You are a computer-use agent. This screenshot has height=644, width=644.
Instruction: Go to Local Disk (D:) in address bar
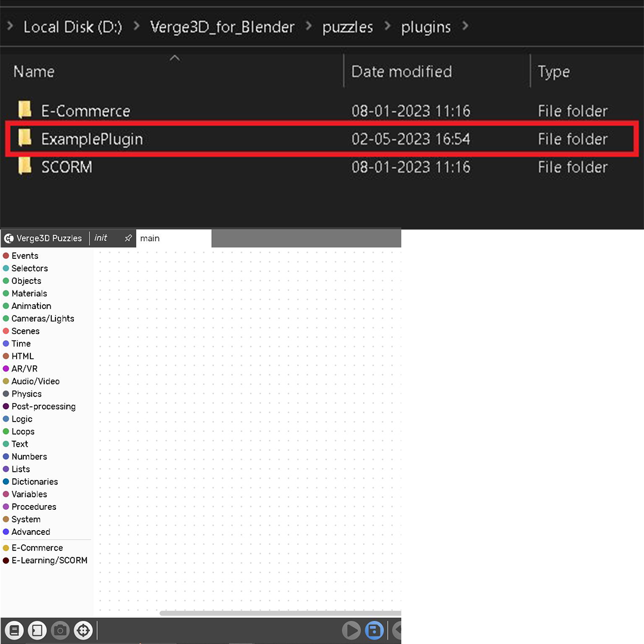click(73, 27)
